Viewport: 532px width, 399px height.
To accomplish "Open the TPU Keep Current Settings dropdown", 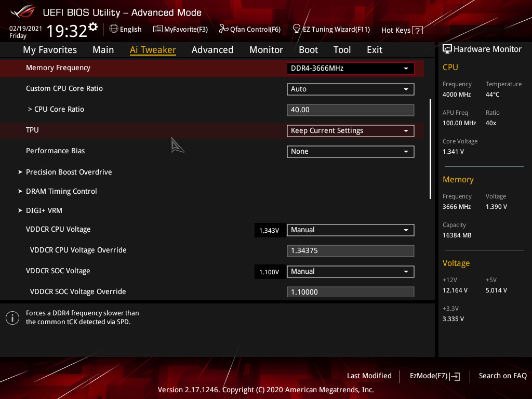I will [351, 131].
